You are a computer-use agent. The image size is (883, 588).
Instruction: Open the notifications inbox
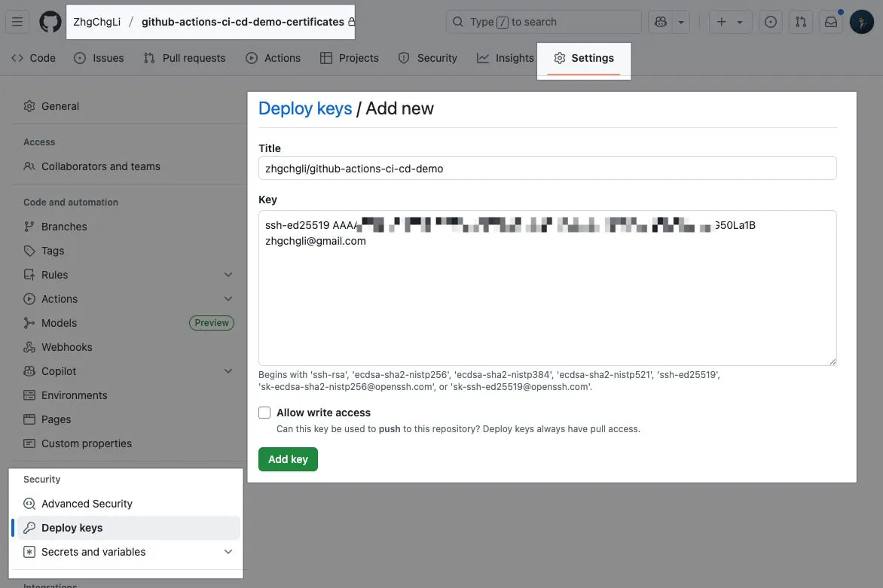click(x=831, y=22)
